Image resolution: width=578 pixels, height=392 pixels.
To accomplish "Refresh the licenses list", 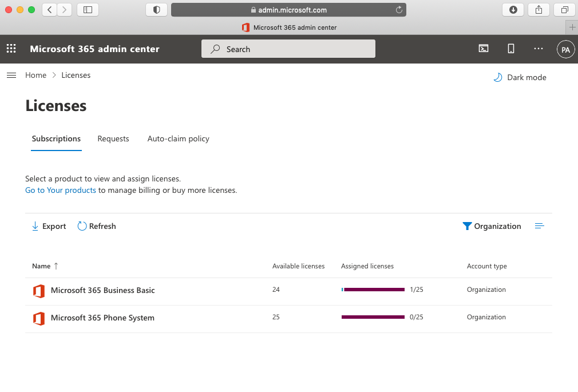I will [x=97, y=226].
